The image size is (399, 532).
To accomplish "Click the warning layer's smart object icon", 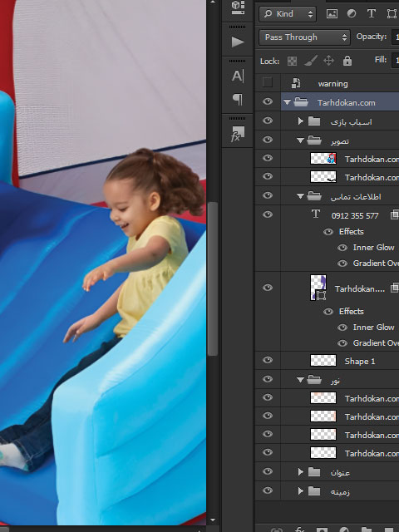I will click(x=296, y=83).
